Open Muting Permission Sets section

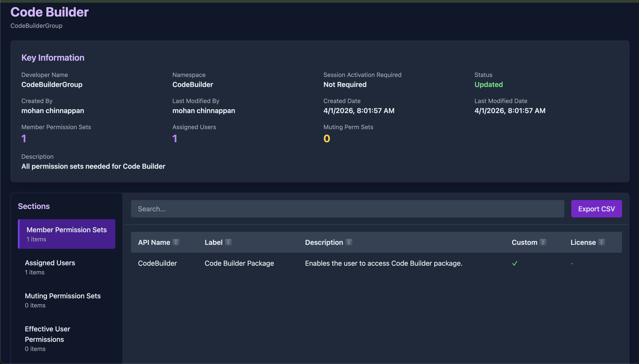click(x=67, y=300)
